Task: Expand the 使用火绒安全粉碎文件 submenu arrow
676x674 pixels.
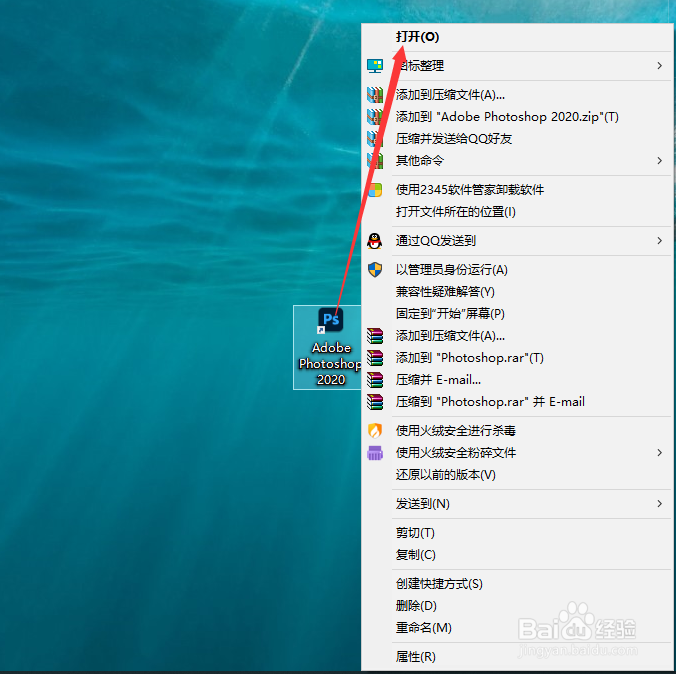Action: point(660,453)
